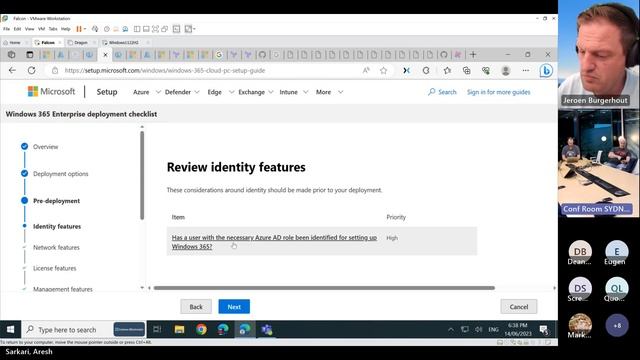
Task: Click Sign in for more guides
Action: pos(498,92)
